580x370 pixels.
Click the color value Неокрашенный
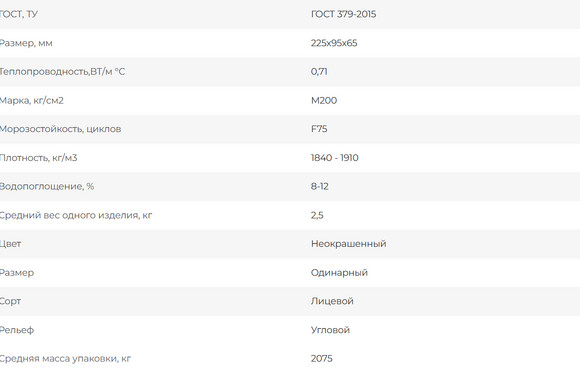348,243
